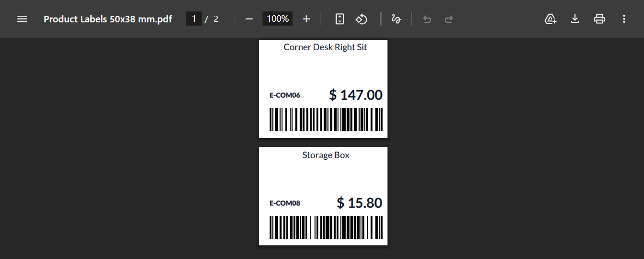The height and width of the screenshot is (259, 644).
Task: Download the Product Labels PDF
Action: 575,19
